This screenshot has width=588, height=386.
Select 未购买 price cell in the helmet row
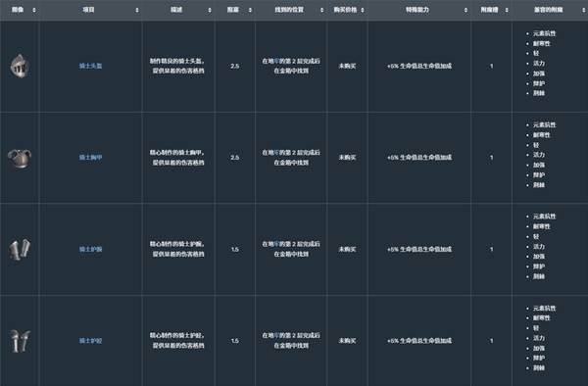(347, 66)
